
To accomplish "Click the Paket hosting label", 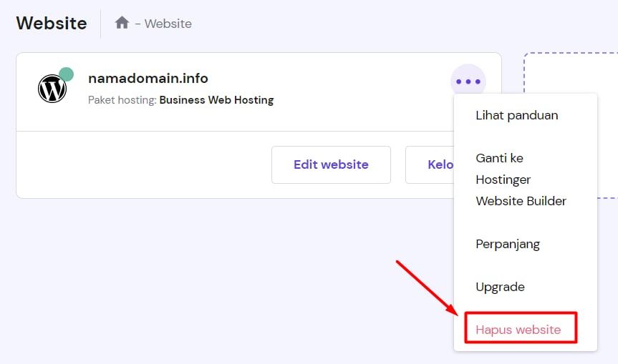I will click(122, 100).
